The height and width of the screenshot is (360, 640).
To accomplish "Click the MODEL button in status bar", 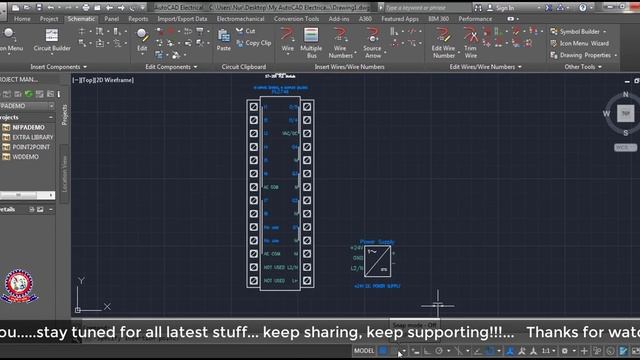I will point(364,351).
